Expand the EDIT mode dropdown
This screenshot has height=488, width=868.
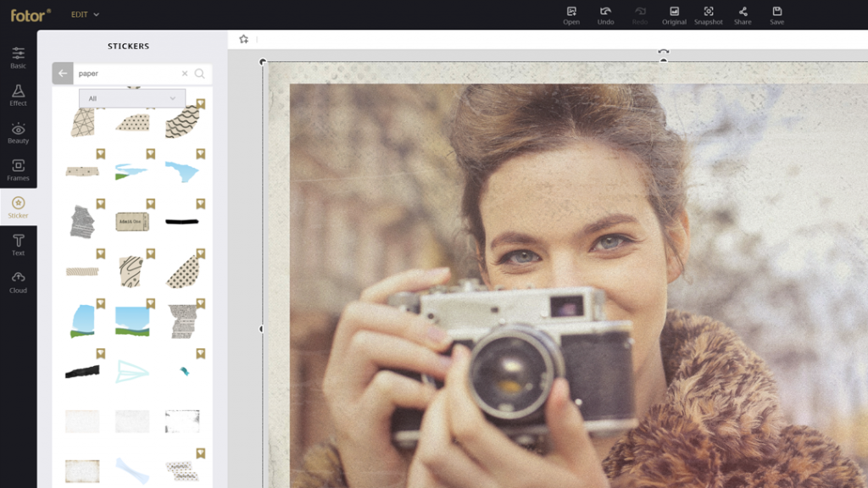coord(85,14)
